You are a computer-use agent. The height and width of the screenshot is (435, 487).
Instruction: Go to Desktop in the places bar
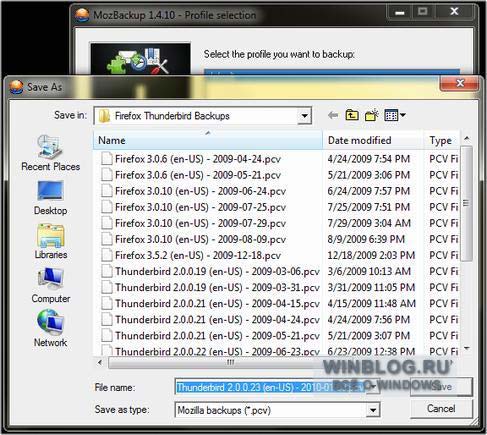click(50, 198)
